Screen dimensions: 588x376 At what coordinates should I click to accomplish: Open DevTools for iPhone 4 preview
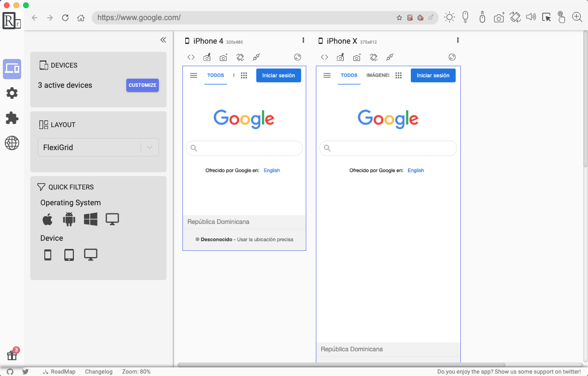(191, 57)
